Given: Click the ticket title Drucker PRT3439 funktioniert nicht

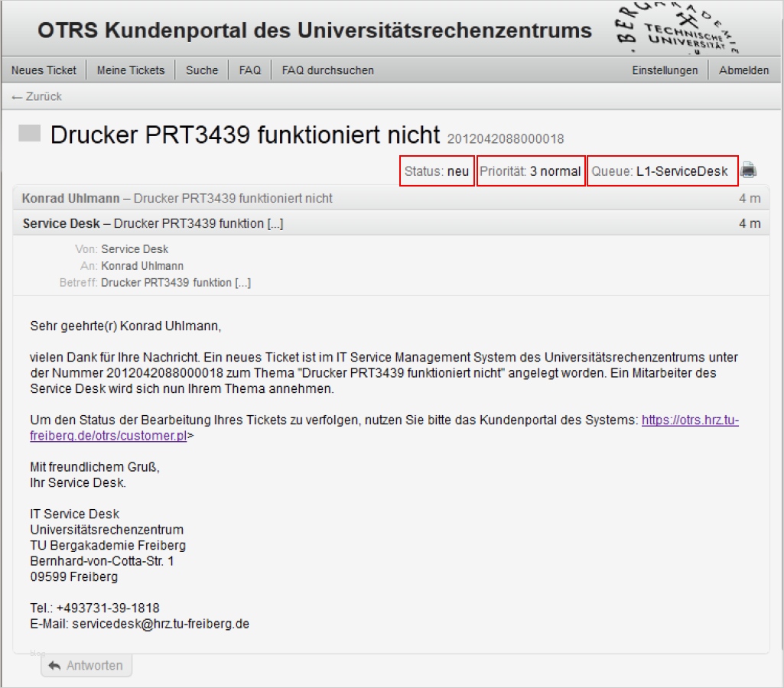Looking at the screenshot, I should click(x=246, y=135).
